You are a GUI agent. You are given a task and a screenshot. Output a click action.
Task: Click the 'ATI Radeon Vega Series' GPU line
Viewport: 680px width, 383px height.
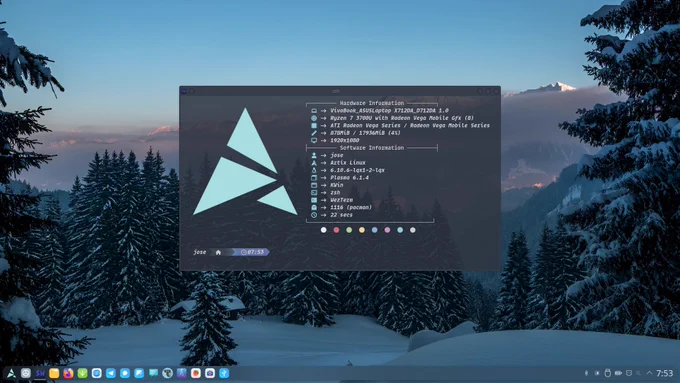click(410, 125)
